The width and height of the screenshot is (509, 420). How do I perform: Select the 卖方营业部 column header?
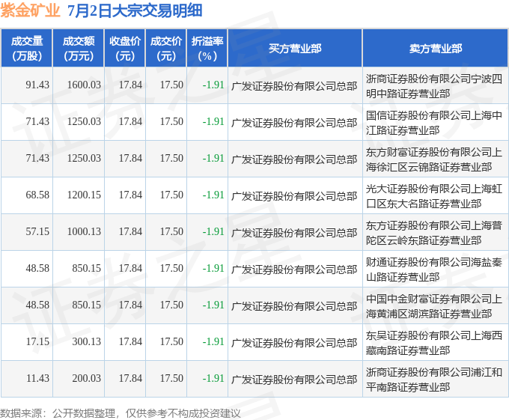(x=436, y=49)
